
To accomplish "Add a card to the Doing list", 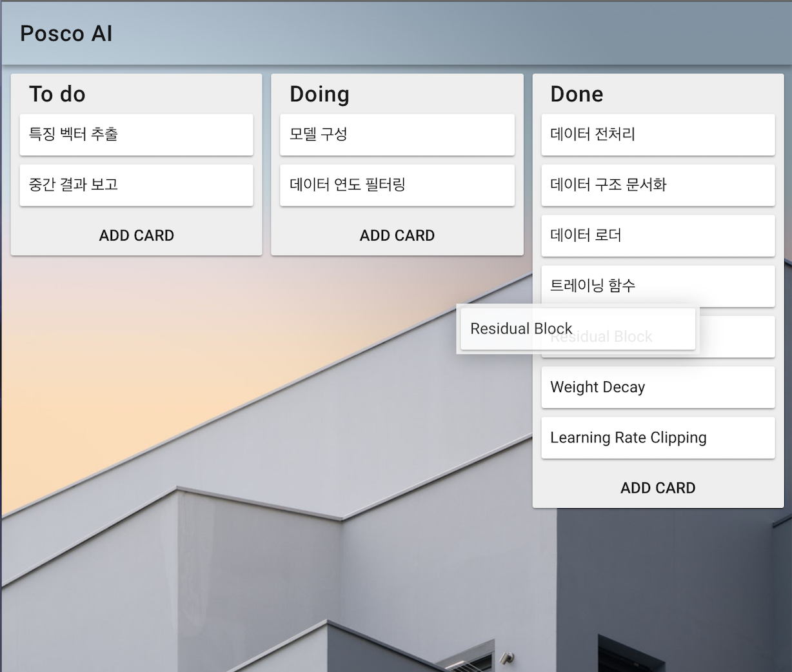I will tap(397, 235).
